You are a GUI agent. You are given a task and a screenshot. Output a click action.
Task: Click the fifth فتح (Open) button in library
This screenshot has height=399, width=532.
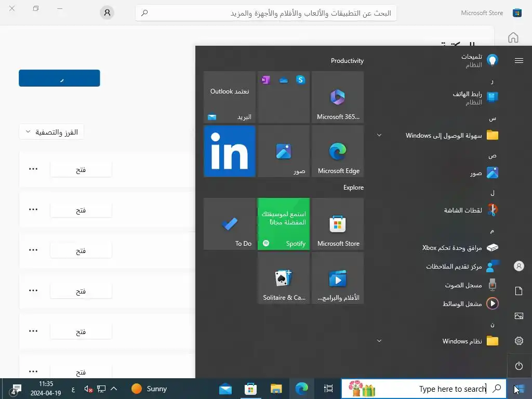coord(81,331)
